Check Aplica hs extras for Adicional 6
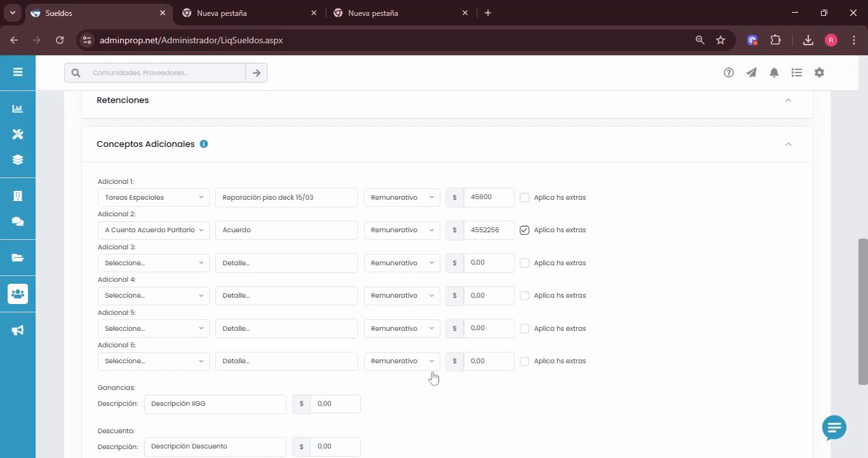This screenshot has width=868, height=458. coord(524,361)
